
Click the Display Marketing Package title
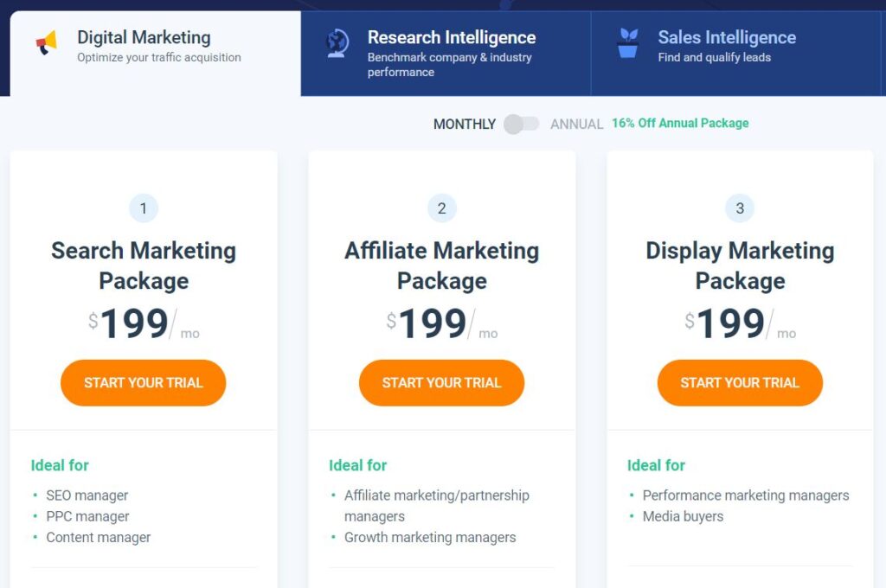tap(740, 265)
